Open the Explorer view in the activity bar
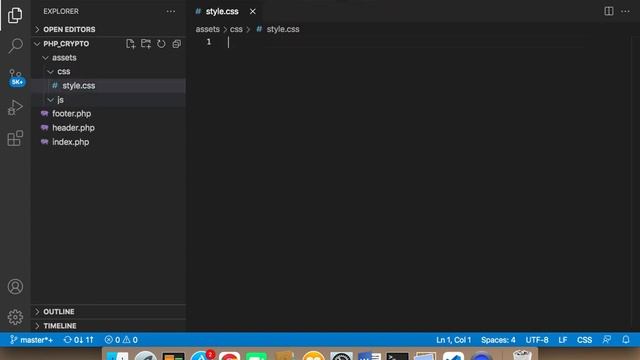Viewport: 640px width, 360px height. point(15,15)
